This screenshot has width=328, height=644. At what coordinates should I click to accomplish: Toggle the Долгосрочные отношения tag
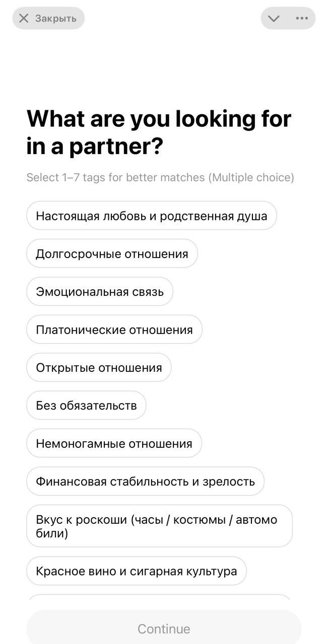[112, 253]
